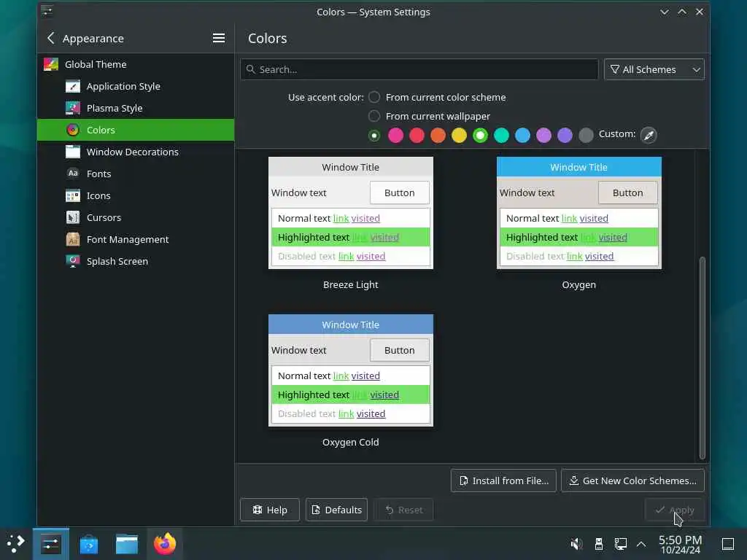Select the accent color swatches radio

point(374,136)
